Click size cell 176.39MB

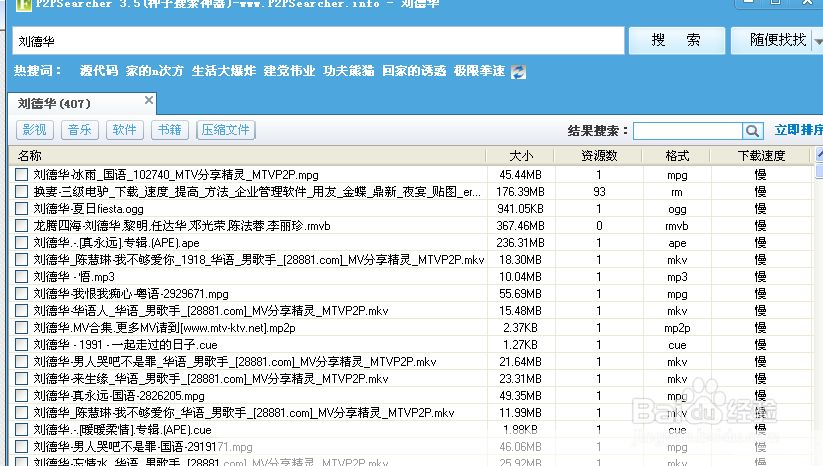click(x=520, y=192)
